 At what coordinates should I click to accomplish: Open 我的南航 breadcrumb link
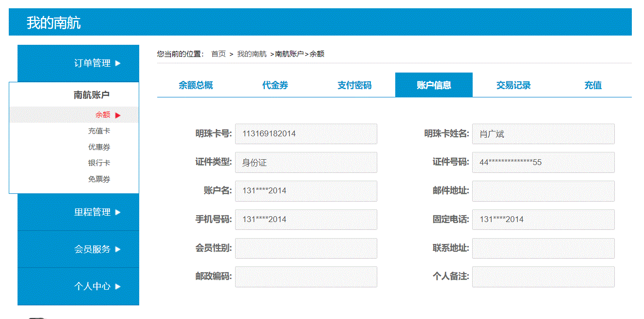(252, 54)
